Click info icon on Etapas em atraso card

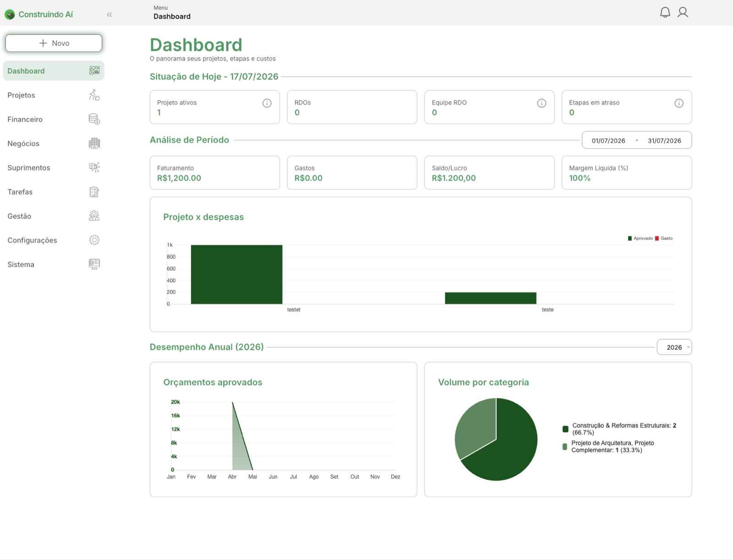tap(679, 103)
